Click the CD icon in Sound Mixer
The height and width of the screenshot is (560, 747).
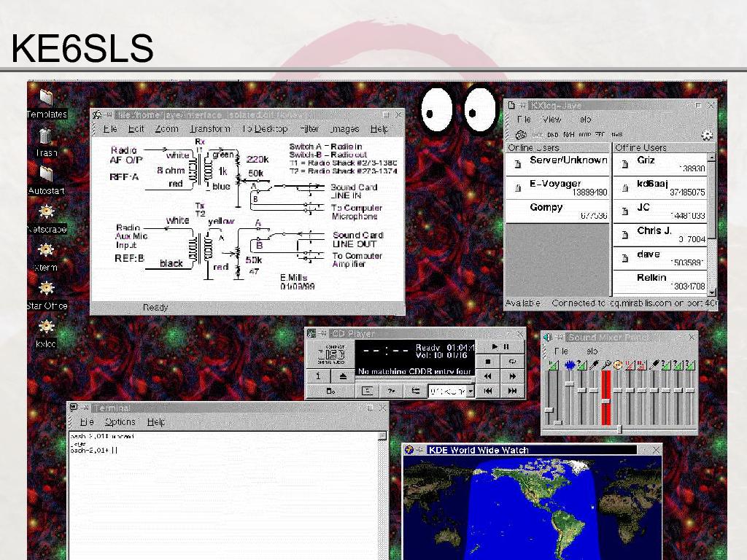point(618,365)
